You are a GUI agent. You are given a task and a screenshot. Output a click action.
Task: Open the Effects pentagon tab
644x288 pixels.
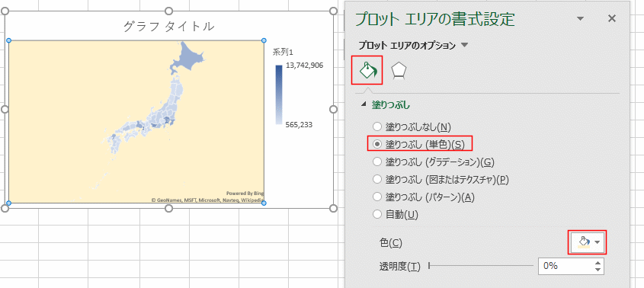pos(399,71)
